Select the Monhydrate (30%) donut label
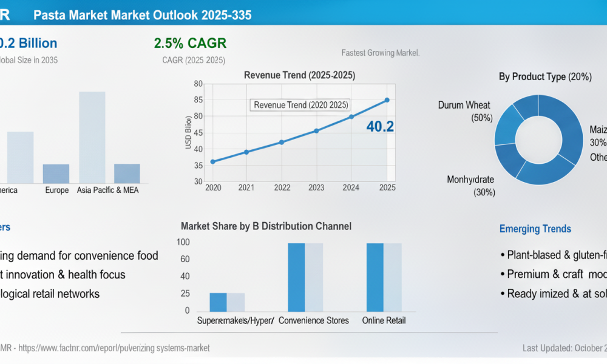The image size is (607, 364). (471, 186)
